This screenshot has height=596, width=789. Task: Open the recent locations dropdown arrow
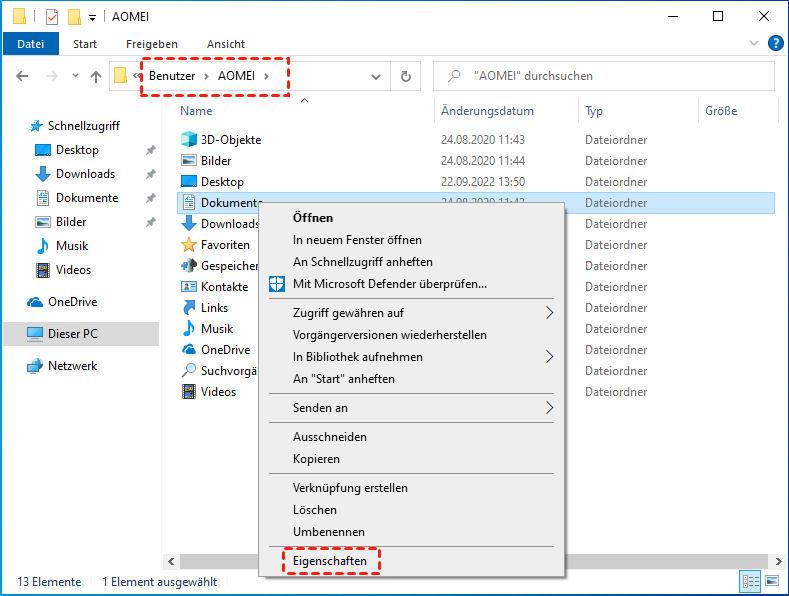(x=75, y=76)
